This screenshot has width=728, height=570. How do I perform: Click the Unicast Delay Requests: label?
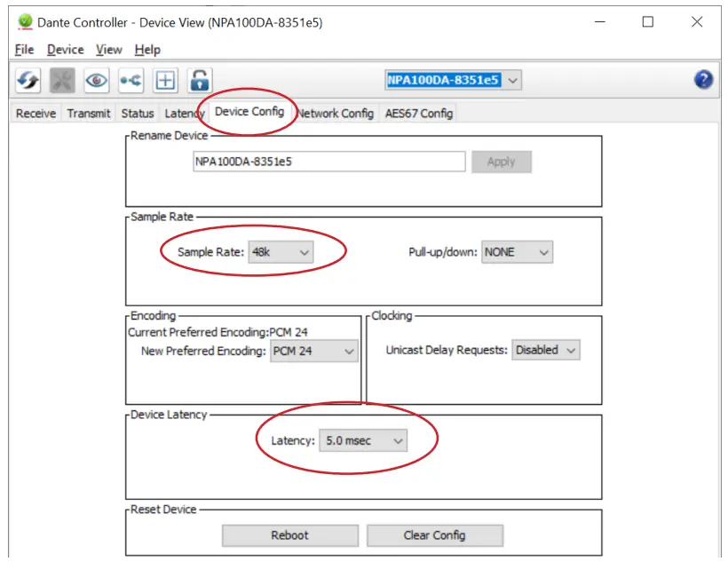coord(447,350)
